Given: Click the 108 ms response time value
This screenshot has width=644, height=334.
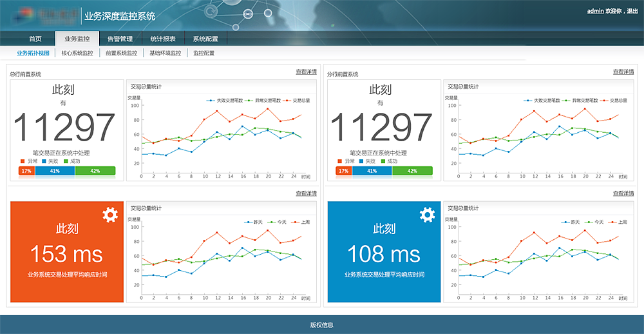Looking at the screenshot, I should [384, 253].
